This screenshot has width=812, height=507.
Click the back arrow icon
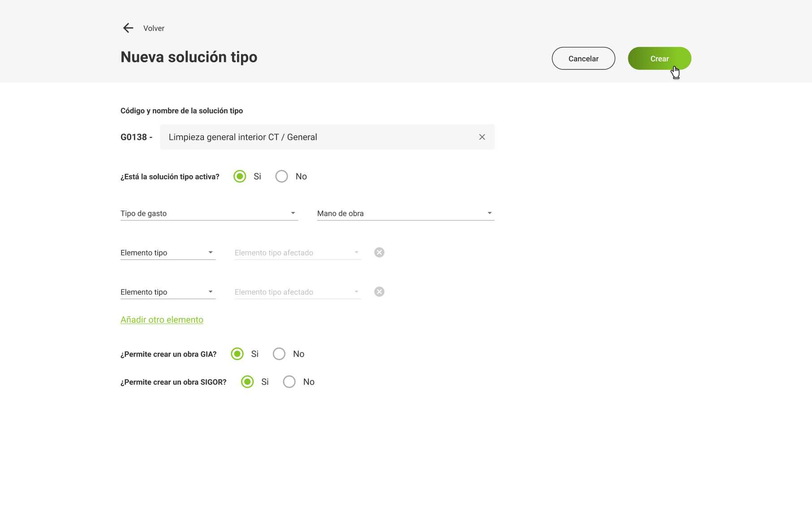point(128,28)
